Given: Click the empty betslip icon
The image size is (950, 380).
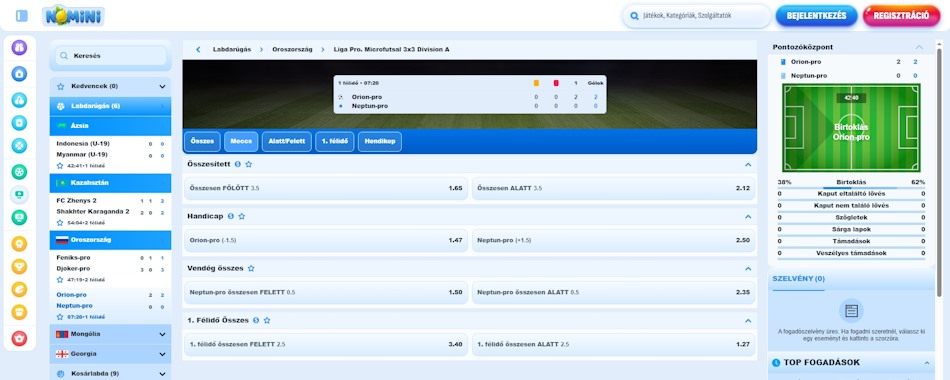Looking at the screenshot, I should [x=851, y=311].
